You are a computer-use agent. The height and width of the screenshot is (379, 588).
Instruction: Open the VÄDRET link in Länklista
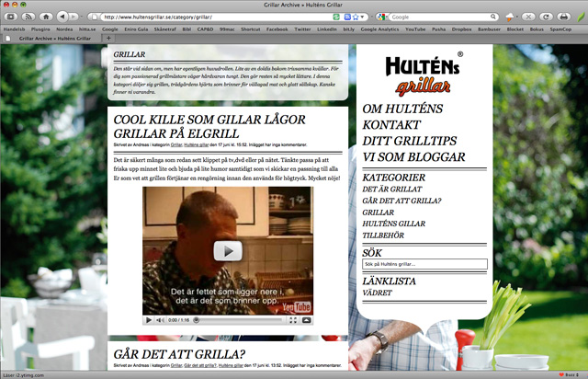pyautogui.click(x=377, y=293)
